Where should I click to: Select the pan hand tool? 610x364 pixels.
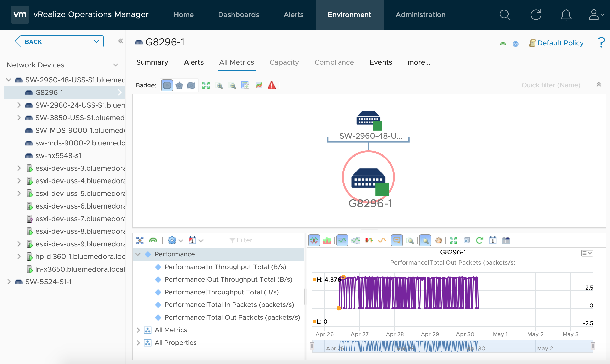tap(438, 240)
